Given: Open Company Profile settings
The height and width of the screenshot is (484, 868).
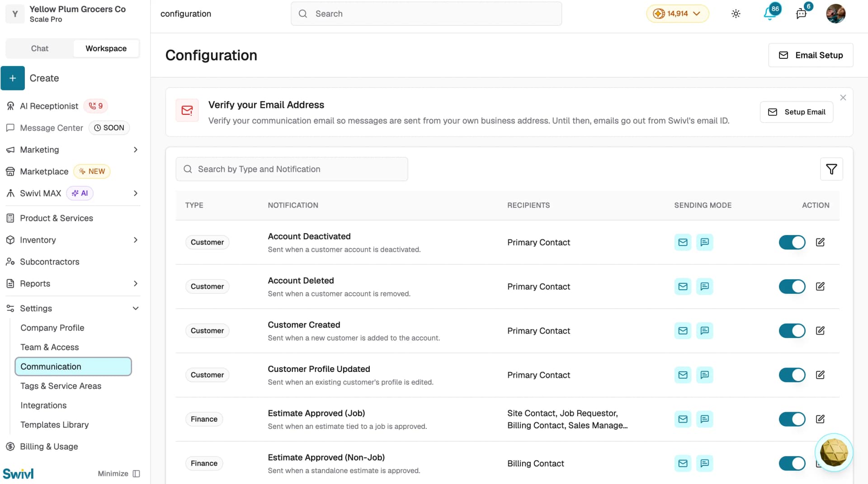Looking at the screenshot, I should [52, 328].
